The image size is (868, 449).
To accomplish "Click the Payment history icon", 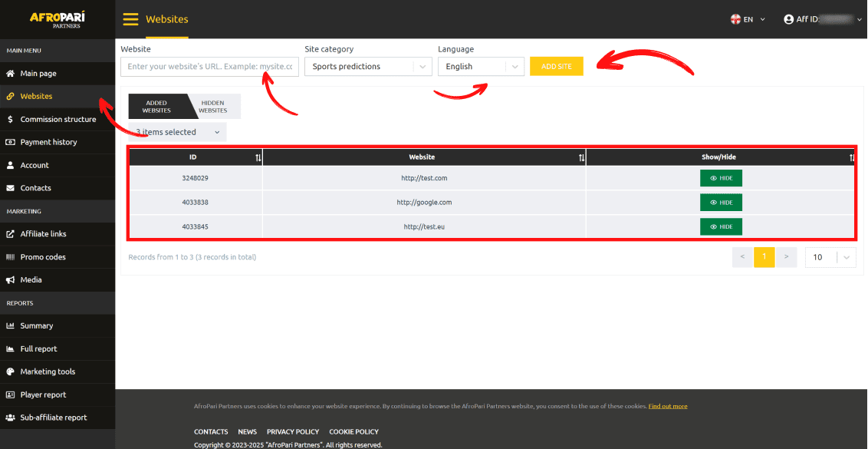I will [11, 142].
